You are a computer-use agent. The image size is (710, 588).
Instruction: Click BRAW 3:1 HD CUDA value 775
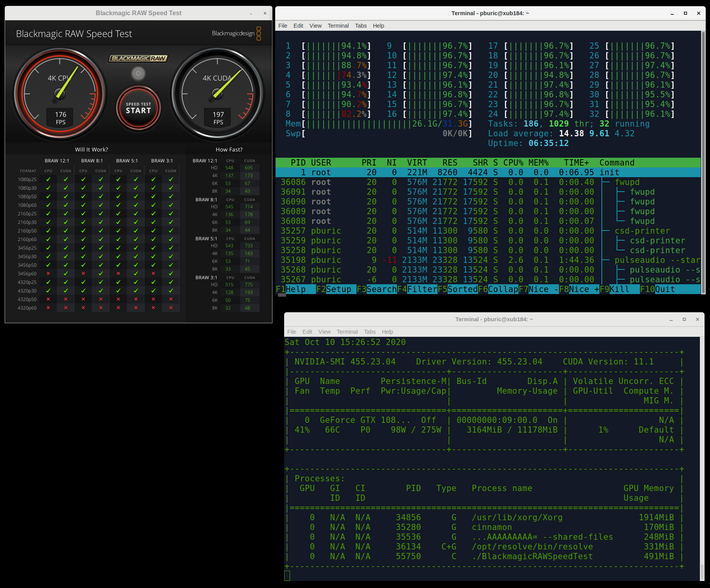tap(249, 285)
